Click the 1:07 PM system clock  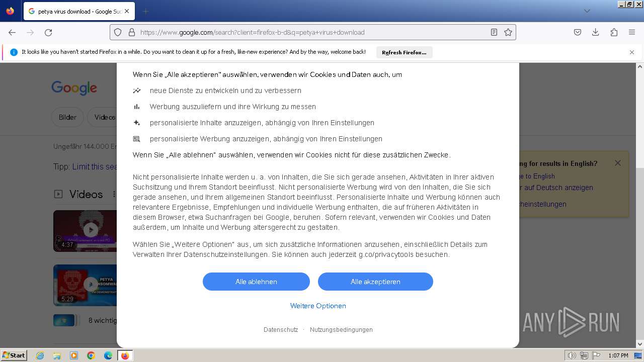coord(618,355)
